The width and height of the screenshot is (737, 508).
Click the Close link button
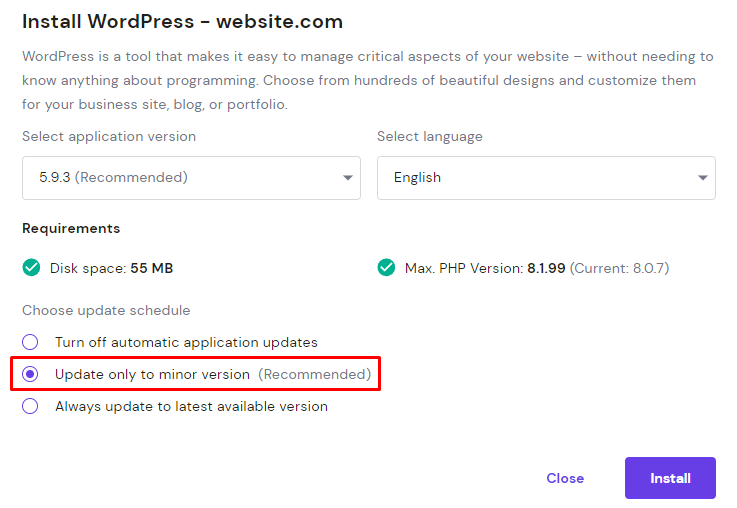coord(565,478)
